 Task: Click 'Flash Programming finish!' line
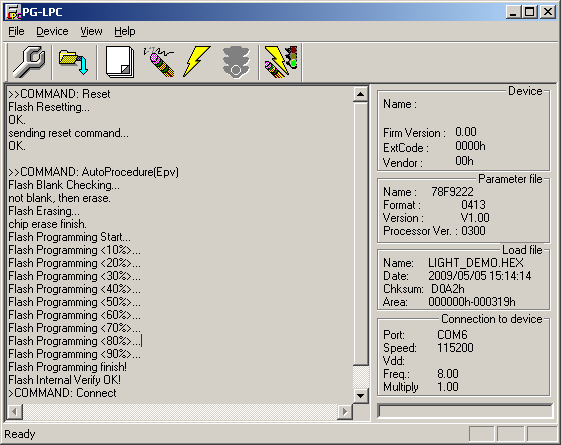tap(68, 367)
